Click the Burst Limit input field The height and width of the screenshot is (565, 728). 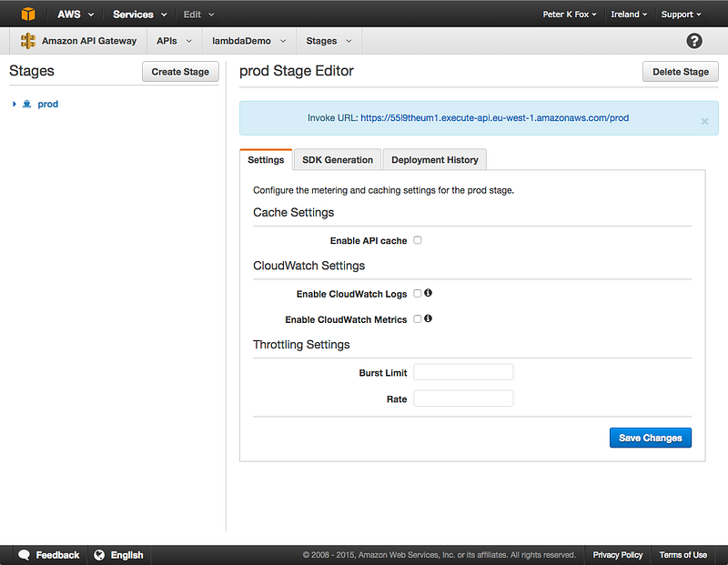coord(463,372)
